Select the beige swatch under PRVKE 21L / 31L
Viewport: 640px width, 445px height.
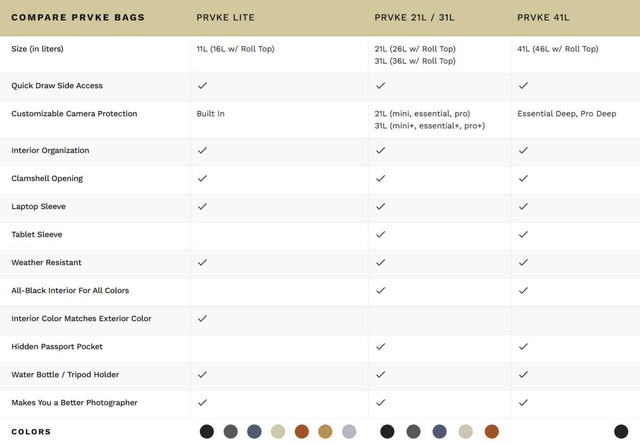click(466, 432)
